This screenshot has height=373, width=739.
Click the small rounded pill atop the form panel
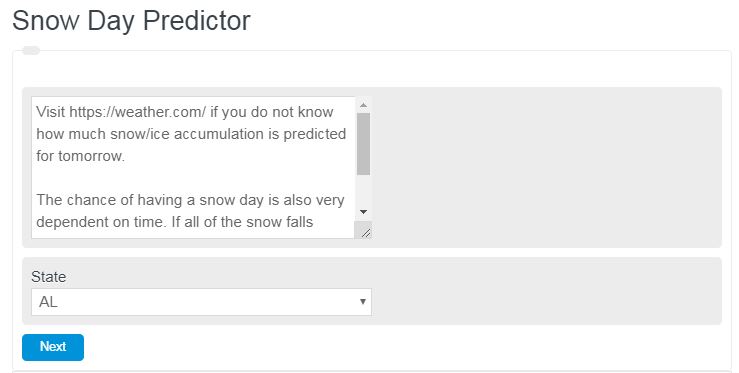point(31,50)
